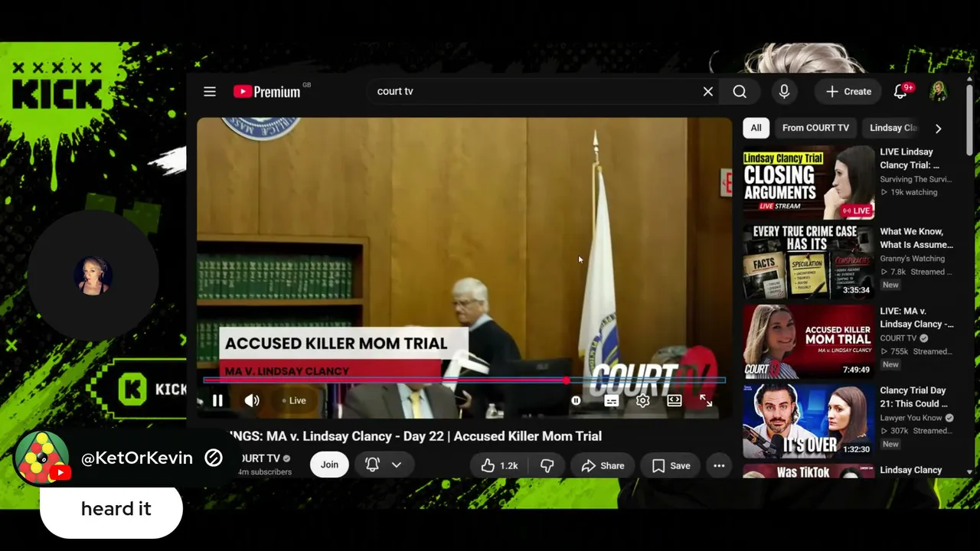The width and height of the screenshot is (980, 551).
Task: Open the Create menu
Action: (x=848, y=92)
